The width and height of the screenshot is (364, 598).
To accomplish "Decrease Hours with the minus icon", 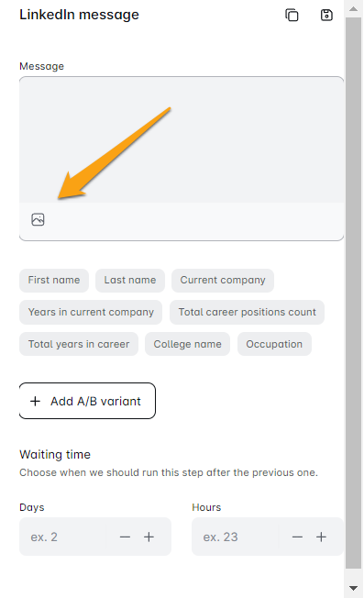I will 297,537.
